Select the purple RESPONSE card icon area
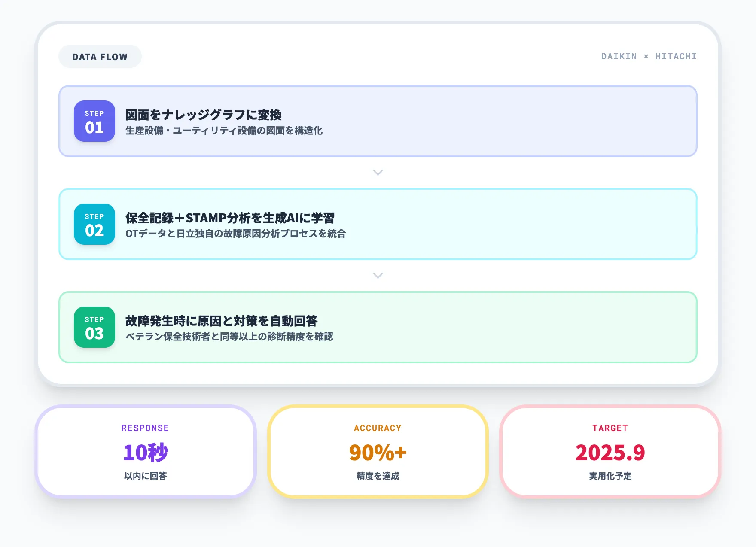 pyautogui.click(x=145, y=428)
